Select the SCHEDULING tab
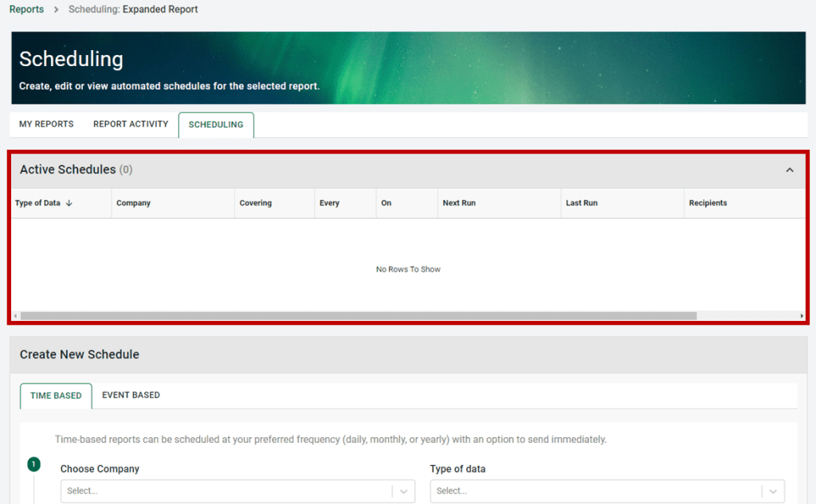 pos(215,124)
